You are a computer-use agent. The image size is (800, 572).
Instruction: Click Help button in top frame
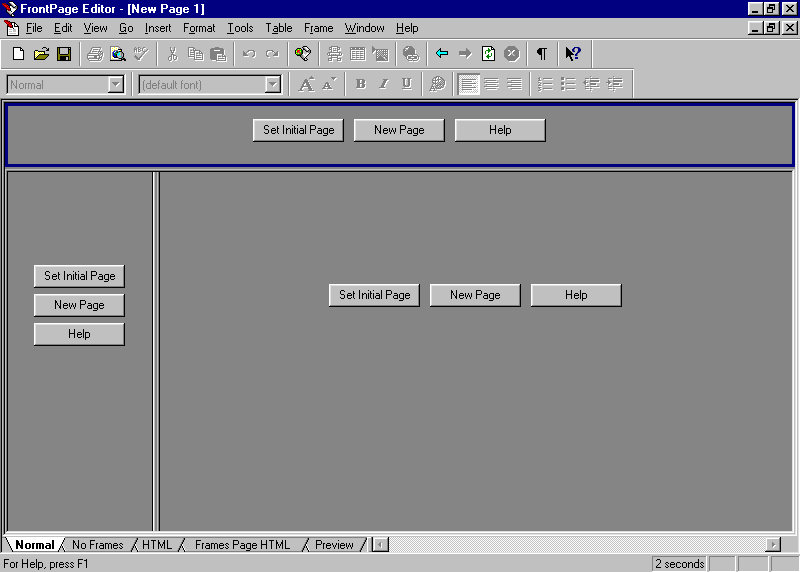pos(500,130)
